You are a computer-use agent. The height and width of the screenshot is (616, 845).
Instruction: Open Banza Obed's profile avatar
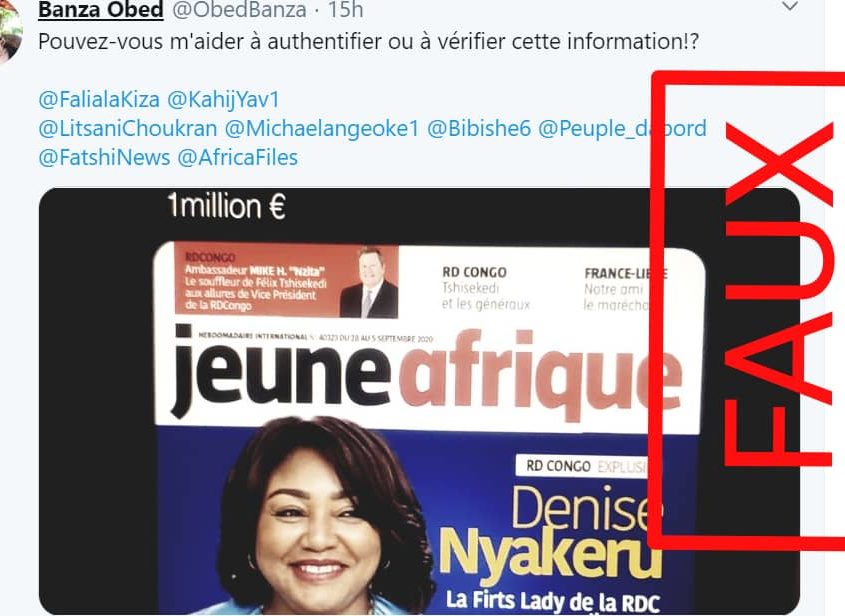pyautogui.click(x=10, y=31)
